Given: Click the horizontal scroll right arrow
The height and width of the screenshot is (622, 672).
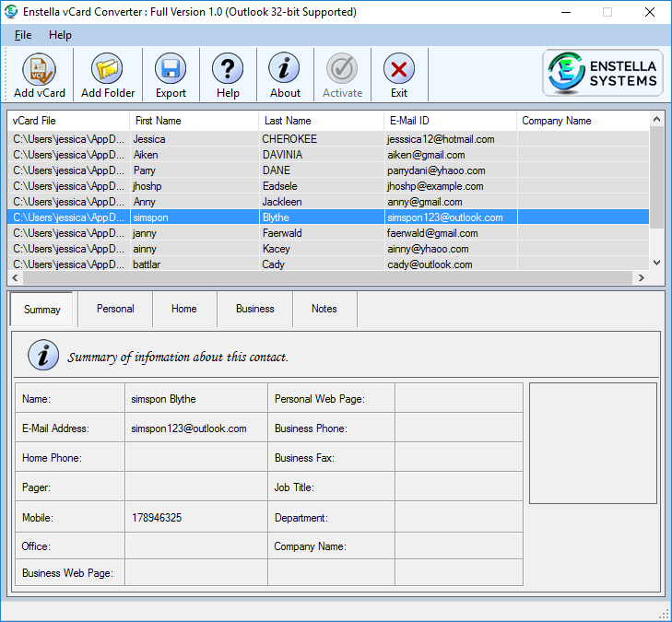Looking at the screenshot, I should click(x=642, y=277).
